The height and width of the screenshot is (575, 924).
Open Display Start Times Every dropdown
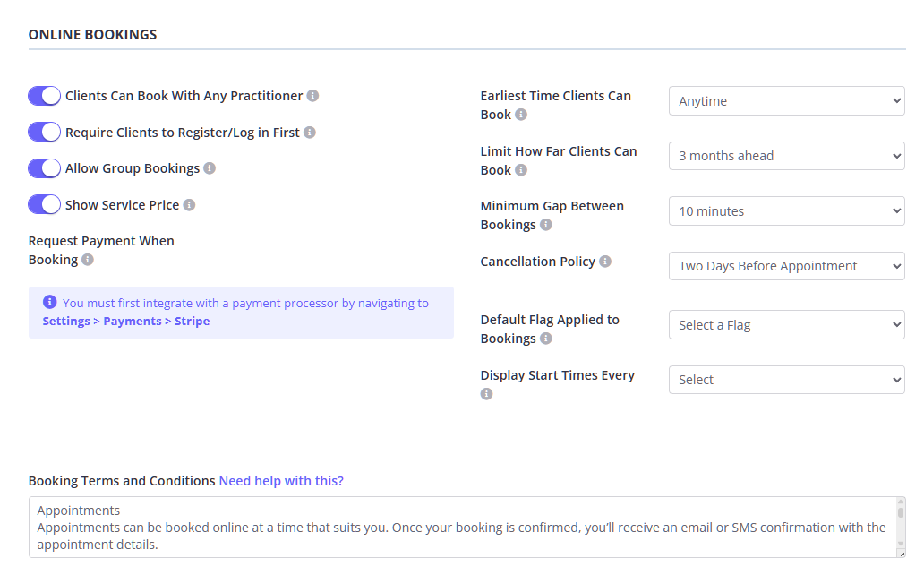point(786,380)
